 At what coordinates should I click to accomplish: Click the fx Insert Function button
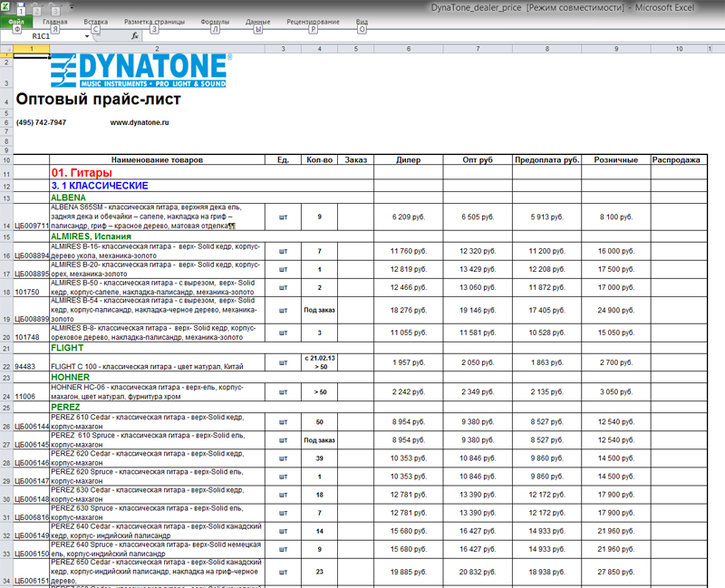(x=134, y=35)
